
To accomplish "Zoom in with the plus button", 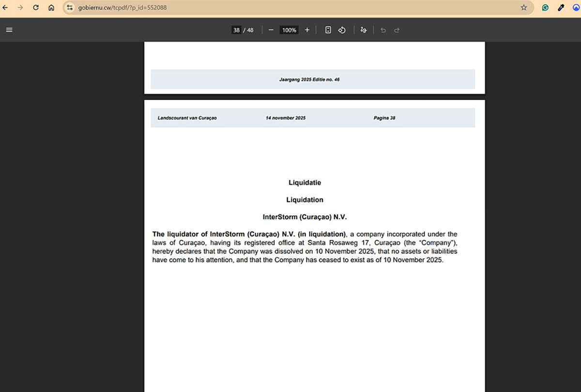I will (x=307, y=30).
